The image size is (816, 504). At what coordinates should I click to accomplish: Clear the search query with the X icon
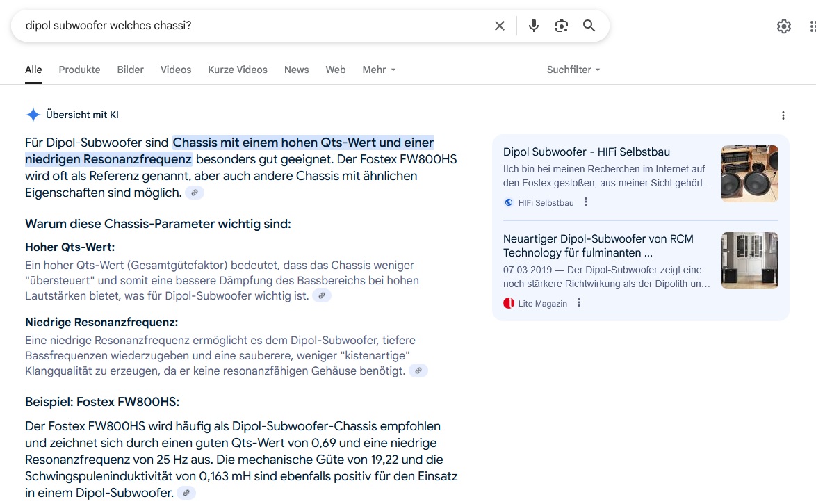click(x=500, y=26)
